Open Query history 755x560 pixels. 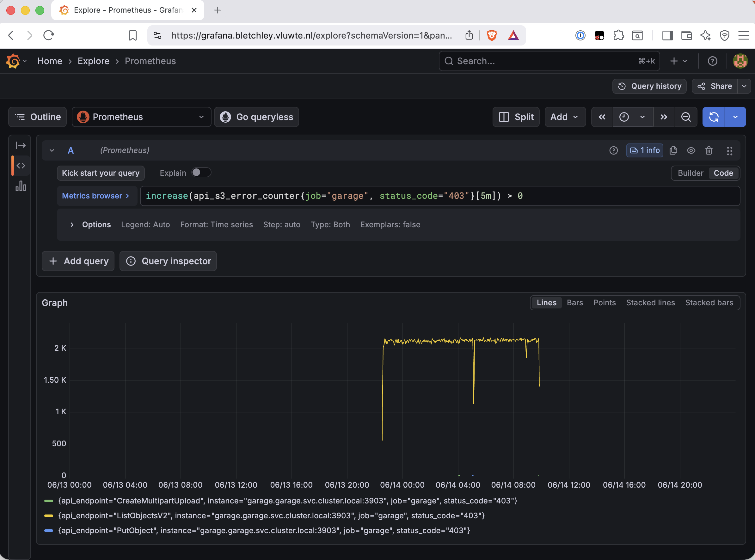click(x=649, y=86)
